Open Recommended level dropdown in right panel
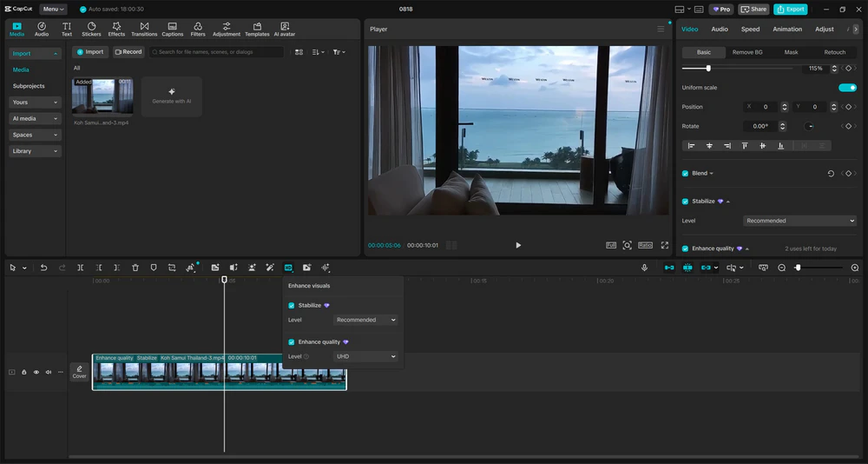 pyautogui.click(x=800, y=221)
